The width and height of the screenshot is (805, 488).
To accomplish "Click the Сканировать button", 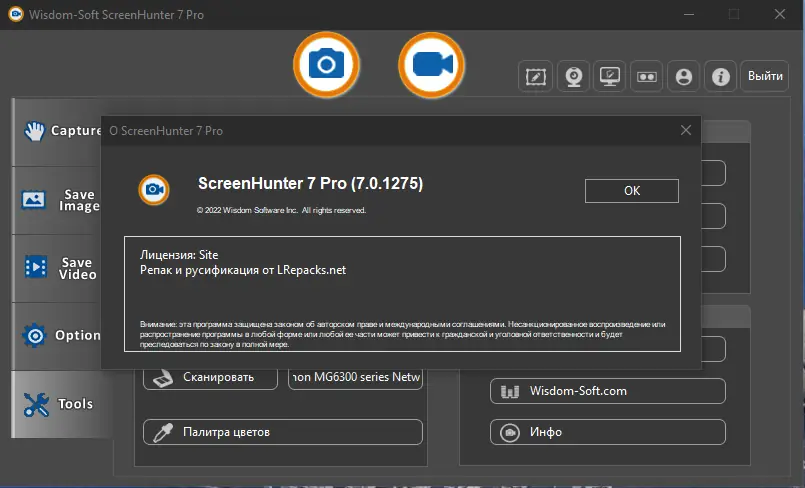I will pos(210,378).
